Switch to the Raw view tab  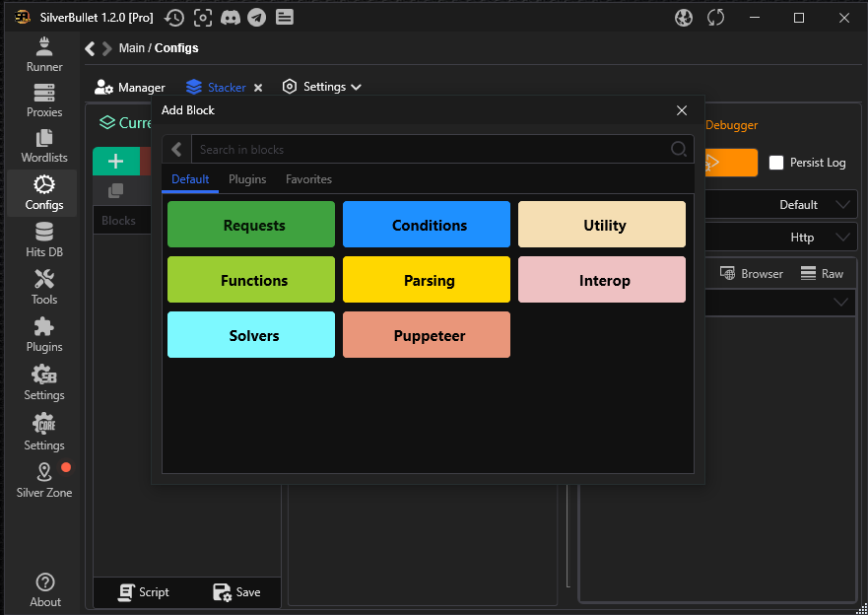[822, 273]
